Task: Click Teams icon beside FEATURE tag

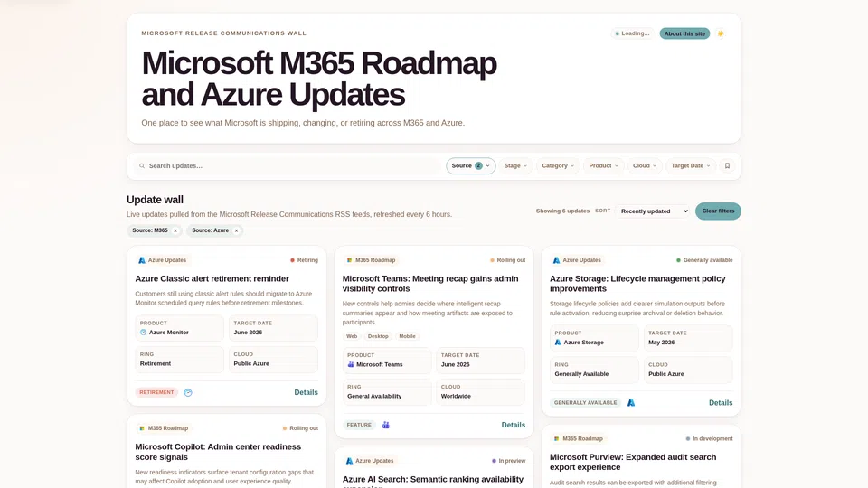Action: [x=386, y=425]
